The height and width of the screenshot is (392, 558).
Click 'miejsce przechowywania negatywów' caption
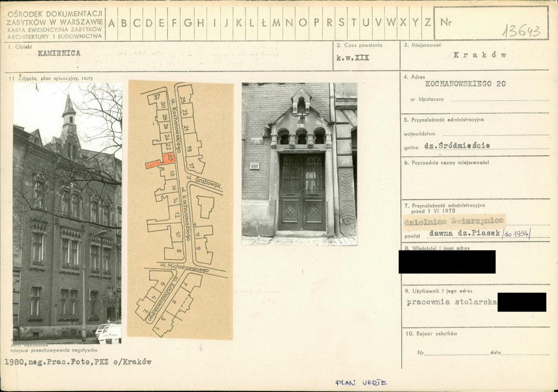tap(54, 350)
